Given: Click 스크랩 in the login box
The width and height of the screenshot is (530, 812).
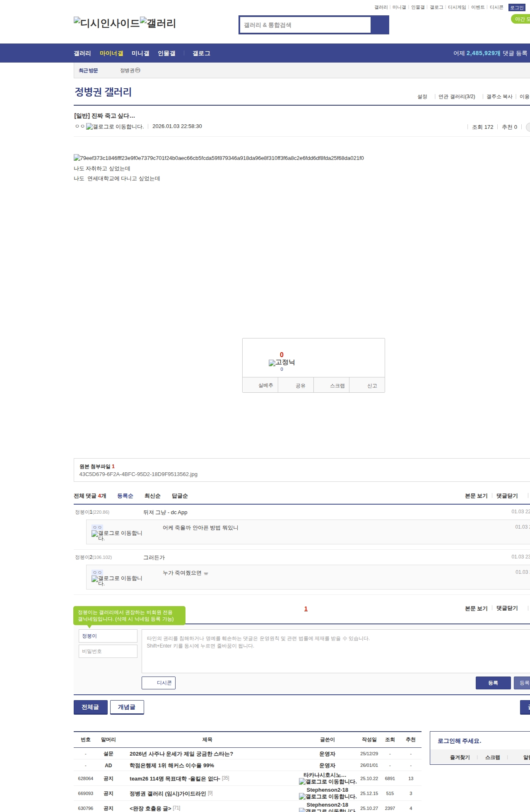Looking at the screenshot, I should coord(493,757).
